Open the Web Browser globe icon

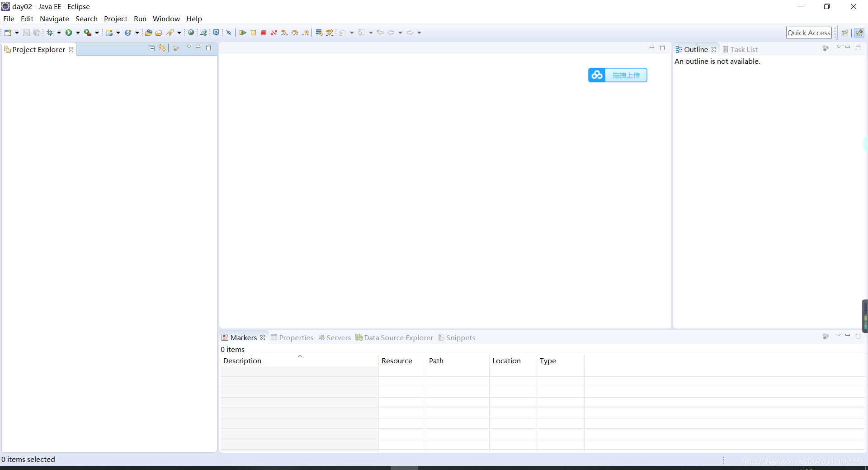[x=191, y=33]
